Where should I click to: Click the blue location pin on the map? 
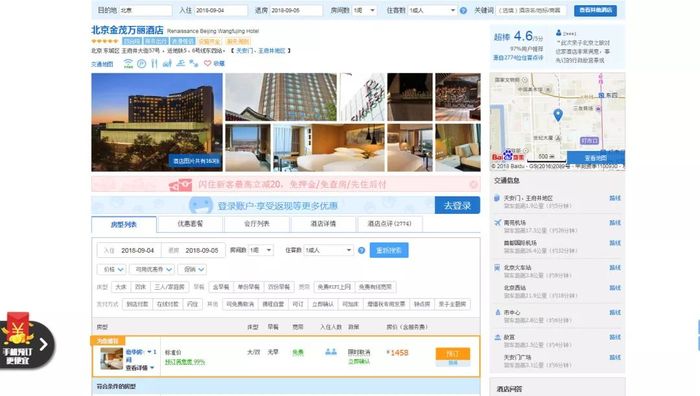pyautogui.click(x=558, y=115)
